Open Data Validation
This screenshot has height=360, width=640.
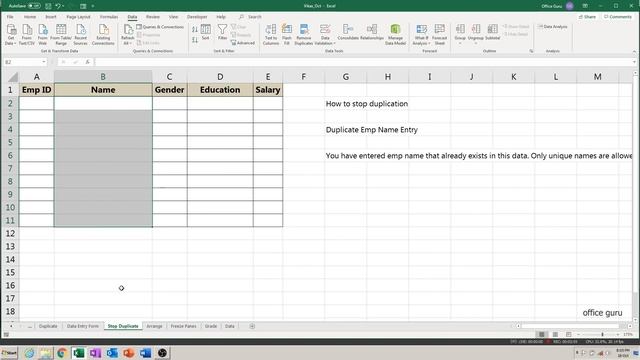[325, 34]
